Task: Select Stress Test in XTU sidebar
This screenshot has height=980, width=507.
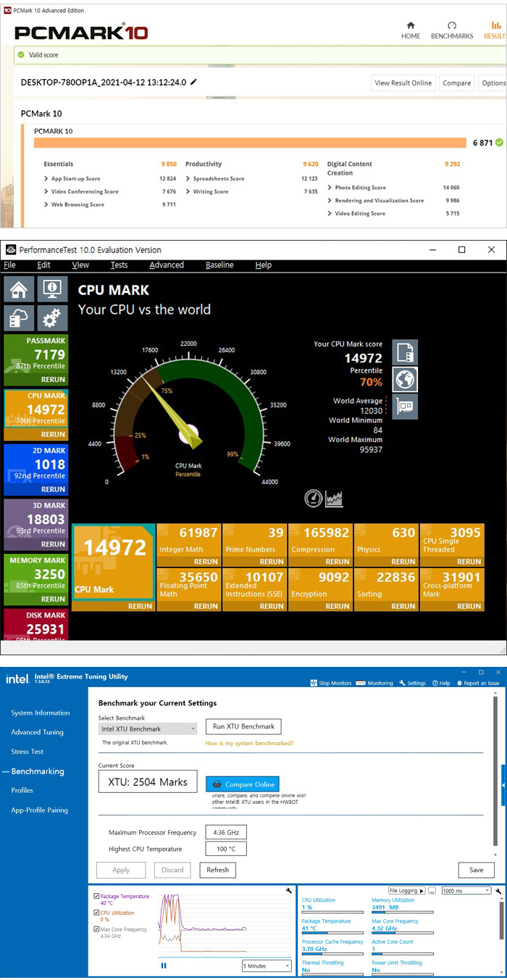Action: pyautogui.click(x=28, y=752)
